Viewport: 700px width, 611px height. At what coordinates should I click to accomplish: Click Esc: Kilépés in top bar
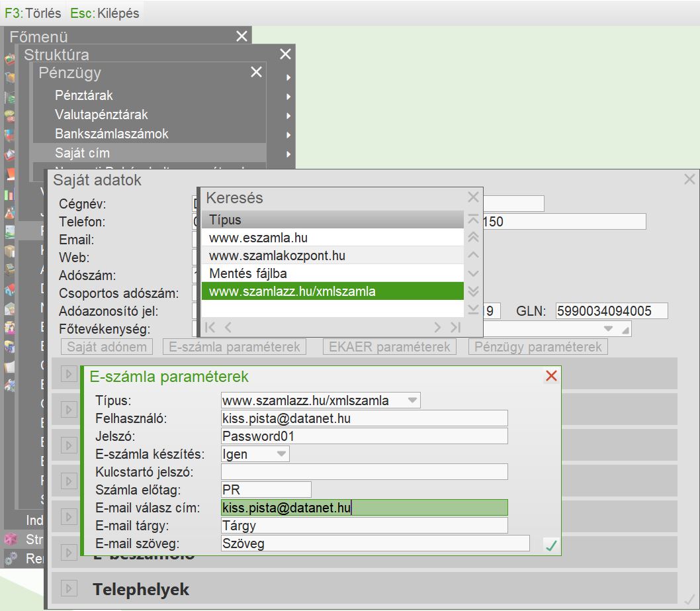tap(105, 13)
